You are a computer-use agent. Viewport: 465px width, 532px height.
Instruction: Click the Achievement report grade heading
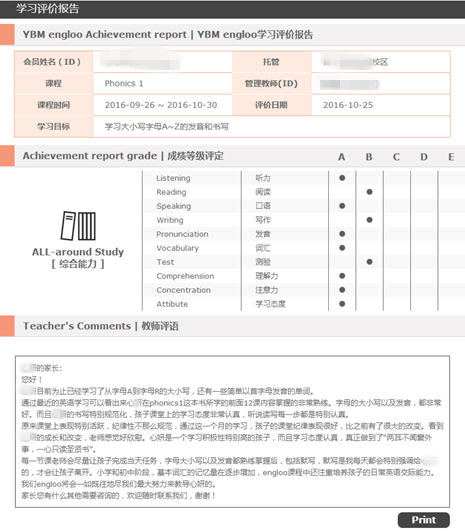click(123, 156)
